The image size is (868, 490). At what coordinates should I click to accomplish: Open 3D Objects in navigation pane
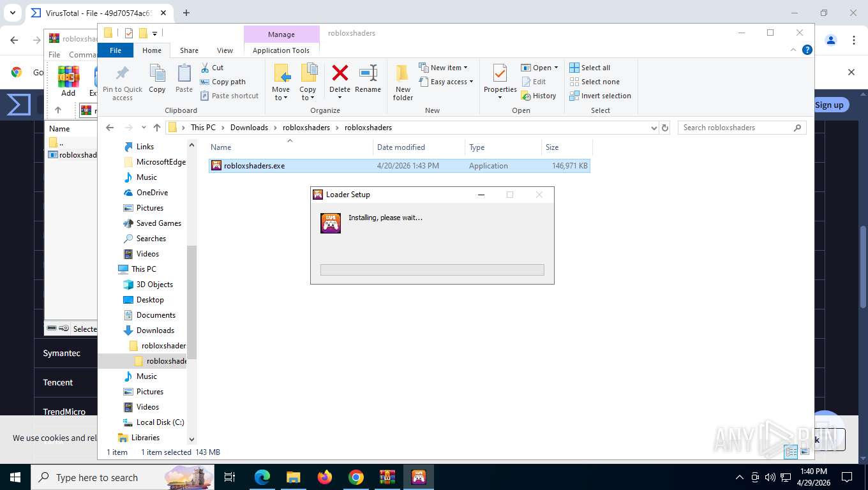pyautogui.click(x=154, y=285)
